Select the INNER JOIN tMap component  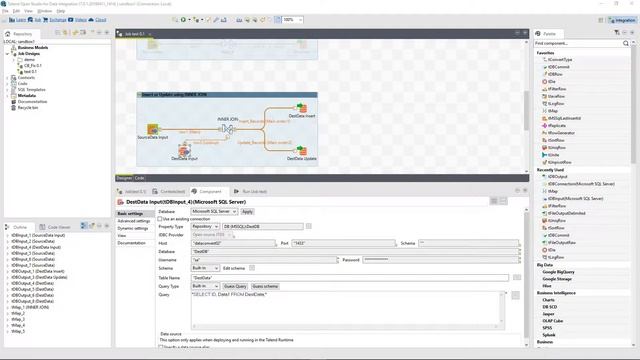[x=227, y=129]
